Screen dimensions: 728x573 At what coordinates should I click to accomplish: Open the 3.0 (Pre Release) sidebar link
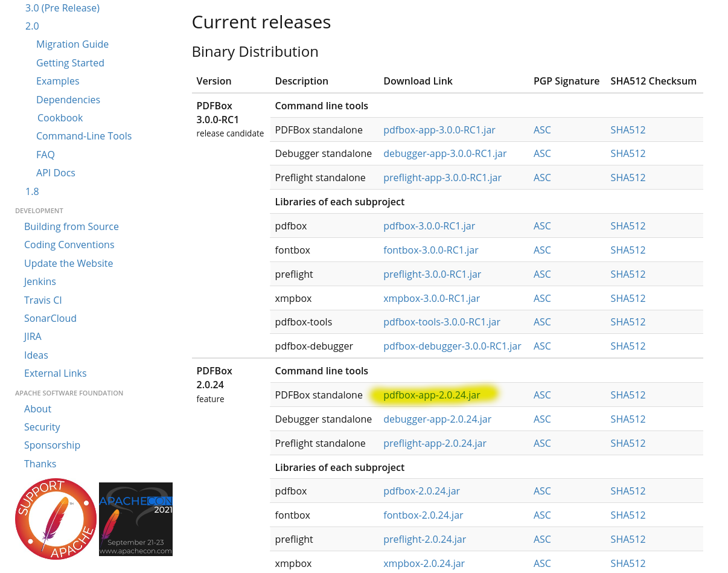(x=62, y=8)
